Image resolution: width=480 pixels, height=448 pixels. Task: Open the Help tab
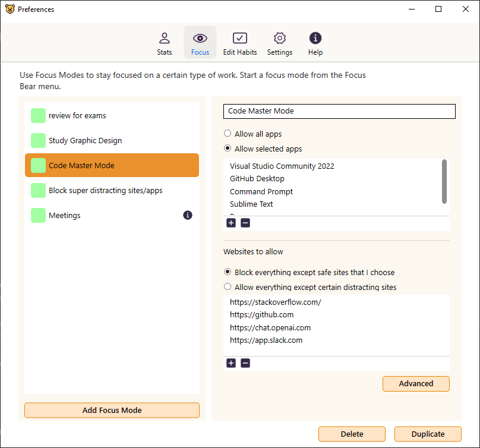point(315,44)
